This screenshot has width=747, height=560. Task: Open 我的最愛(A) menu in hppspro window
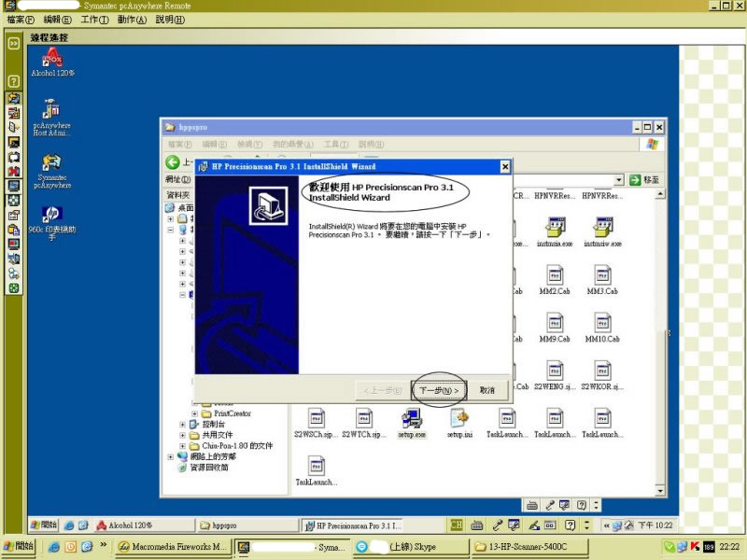coord(293,145)
